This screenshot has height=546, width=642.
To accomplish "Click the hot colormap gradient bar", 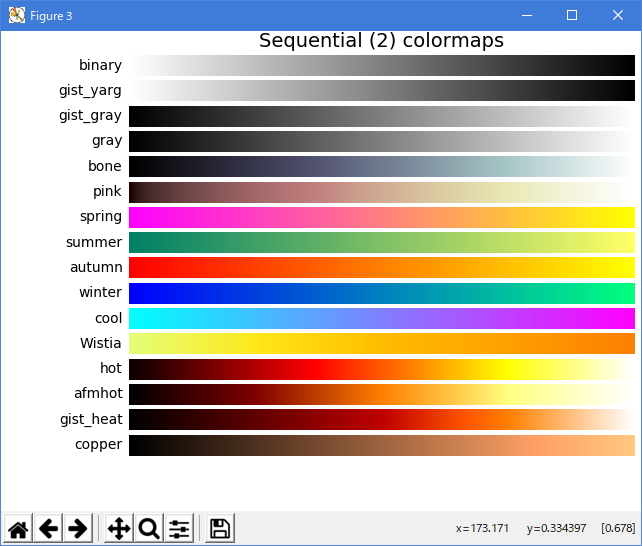I will pyautogui.click(x=382, y=369).
